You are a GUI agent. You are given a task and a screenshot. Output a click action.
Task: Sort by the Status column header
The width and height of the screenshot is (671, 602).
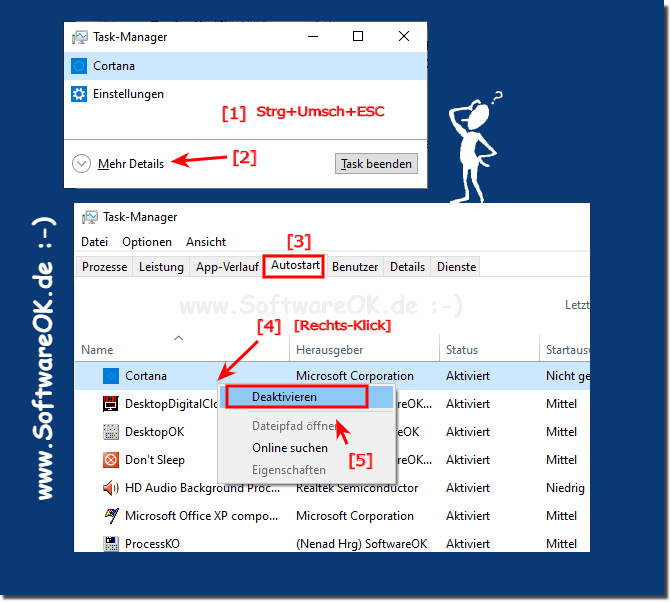point(462,350)
